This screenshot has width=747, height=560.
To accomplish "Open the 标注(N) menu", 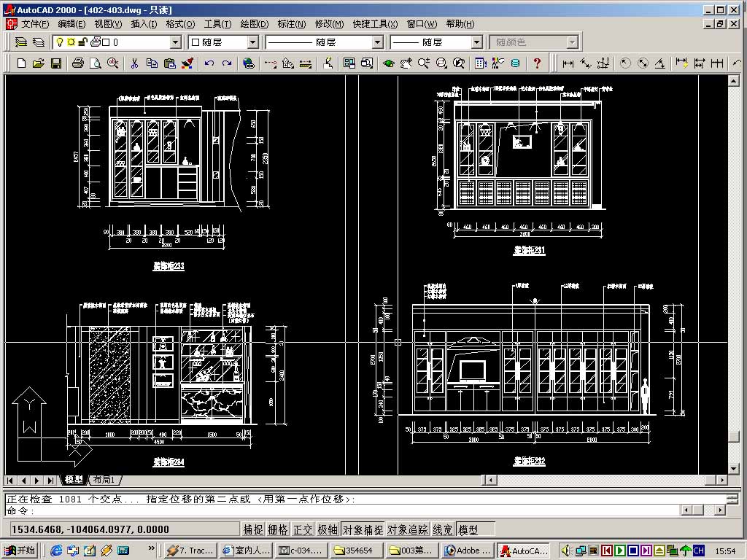I will click(x=291, y=24).
